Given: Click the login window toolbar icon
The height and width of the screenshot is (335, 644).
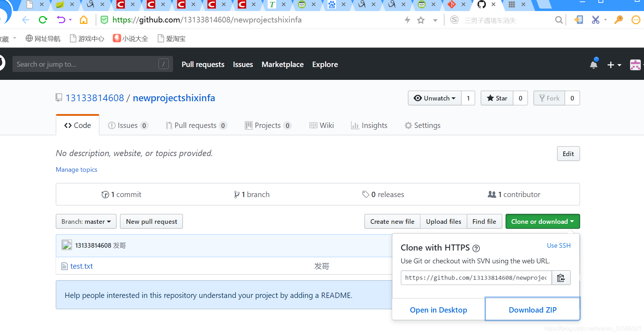Looking at the screenshot, I should click(x=578, y=20).
